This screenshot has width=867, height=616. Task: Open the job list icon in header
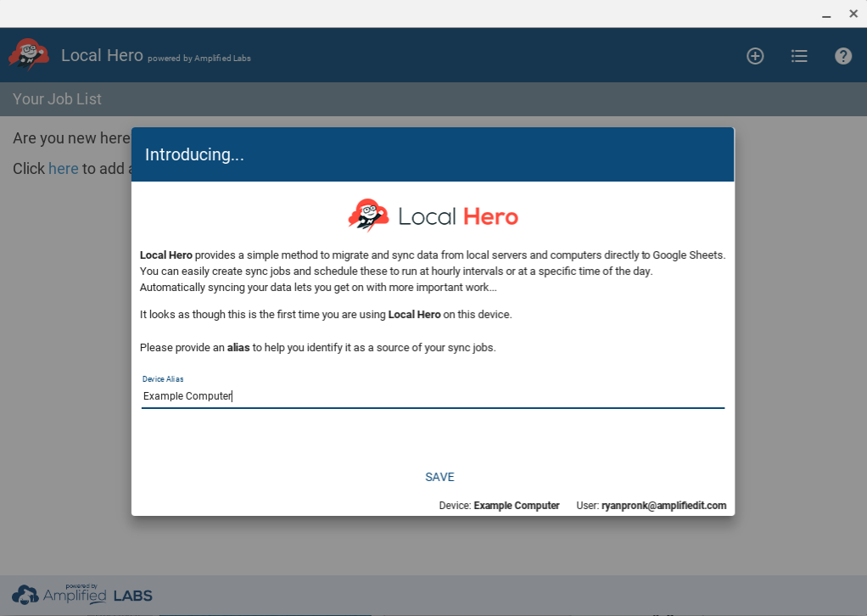pos(799,56)
